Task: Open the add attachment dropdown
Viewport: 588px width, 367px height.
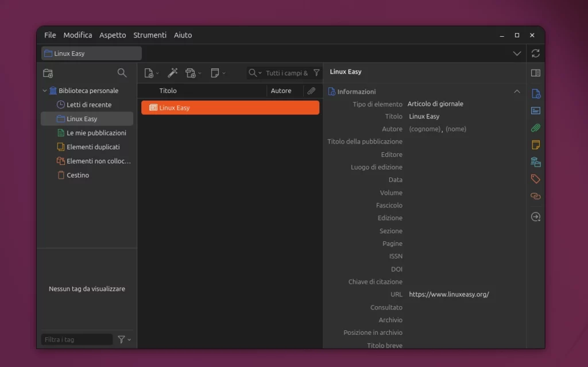Action: (x=193, y=73)
